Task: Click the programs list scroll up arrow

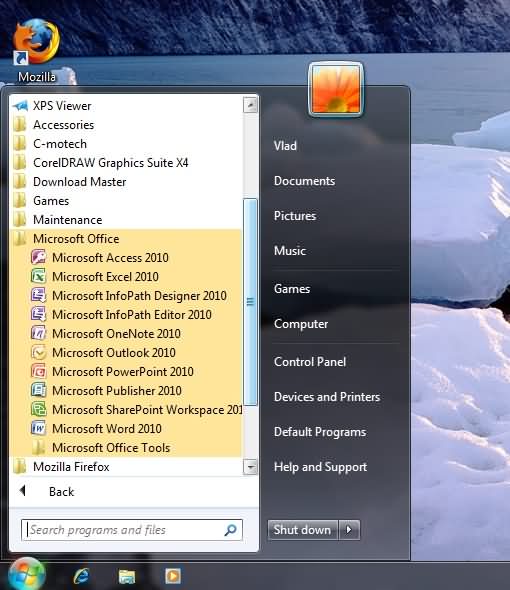Action: [250, 105]
